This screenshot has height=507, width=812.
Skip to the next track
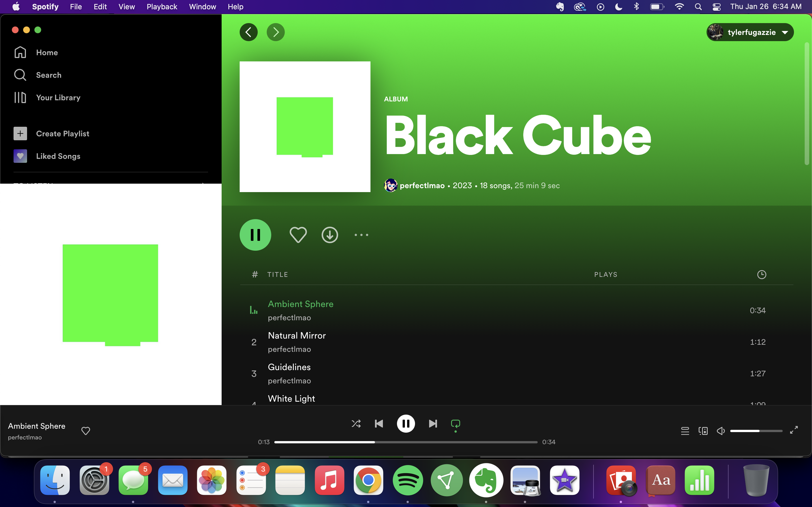coord(433,424)
